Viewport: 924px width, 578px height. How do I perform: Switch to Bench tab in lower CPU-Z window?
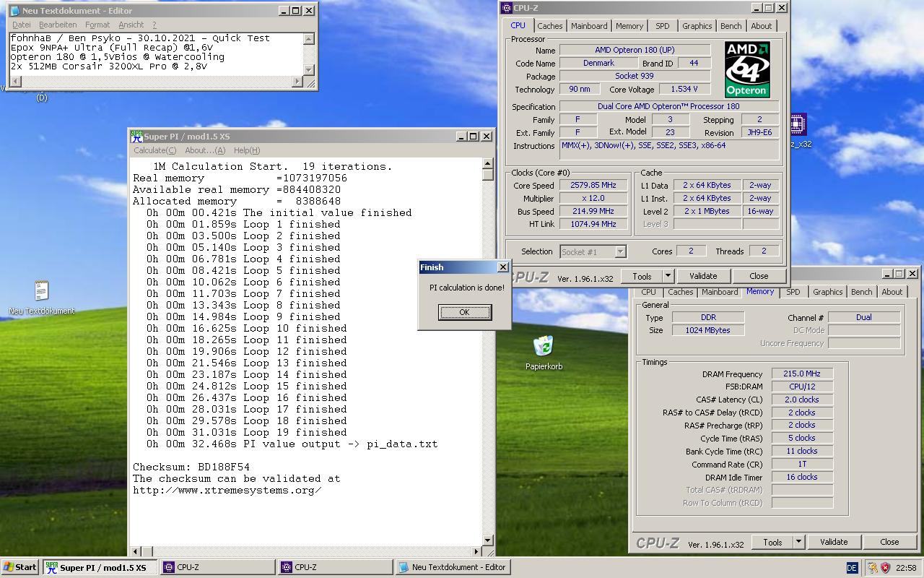tap(861, 292)
